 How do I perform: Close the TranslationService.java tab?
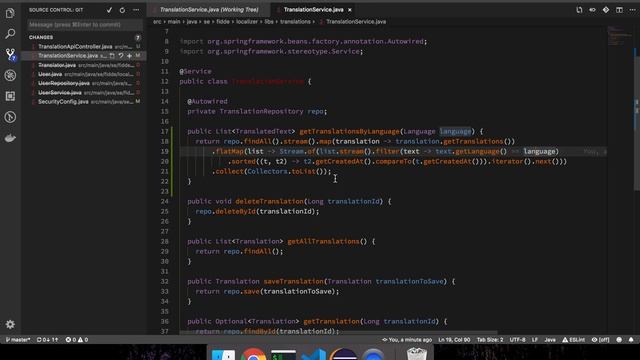click(350, 10)
